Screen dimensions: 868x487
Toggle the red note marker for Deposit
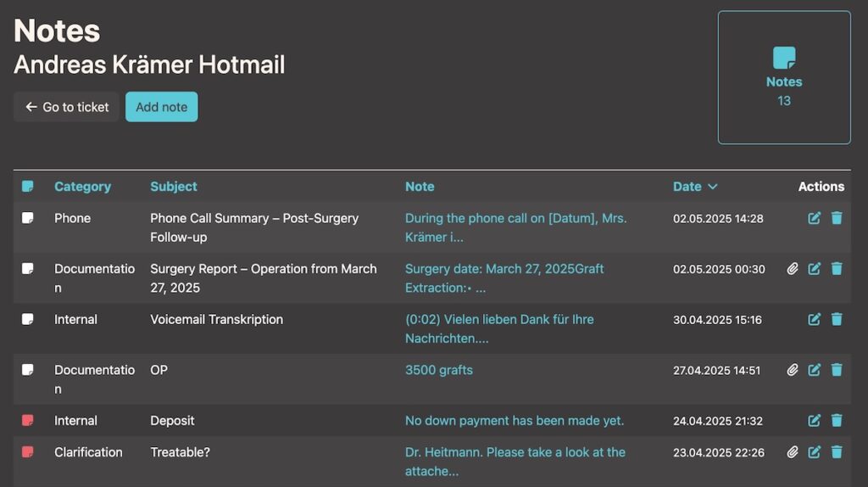[28, 421]
